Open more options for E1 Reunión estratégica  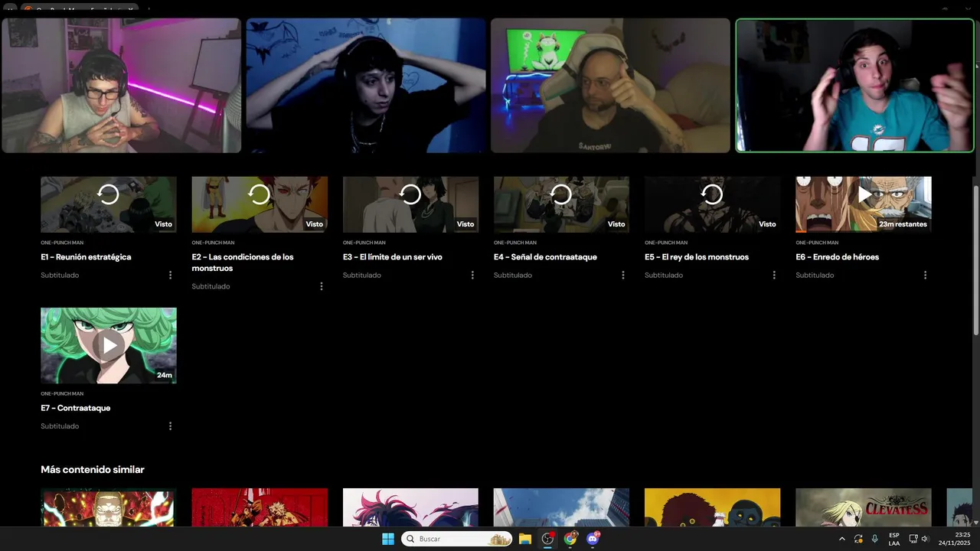click(170, 275)
